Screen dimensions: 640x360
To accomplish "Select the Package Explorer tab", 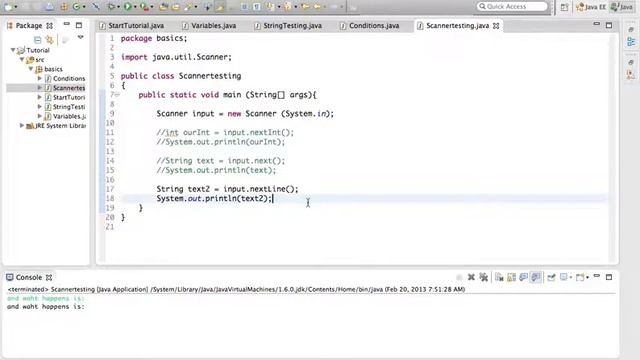I will coord(28,25).
